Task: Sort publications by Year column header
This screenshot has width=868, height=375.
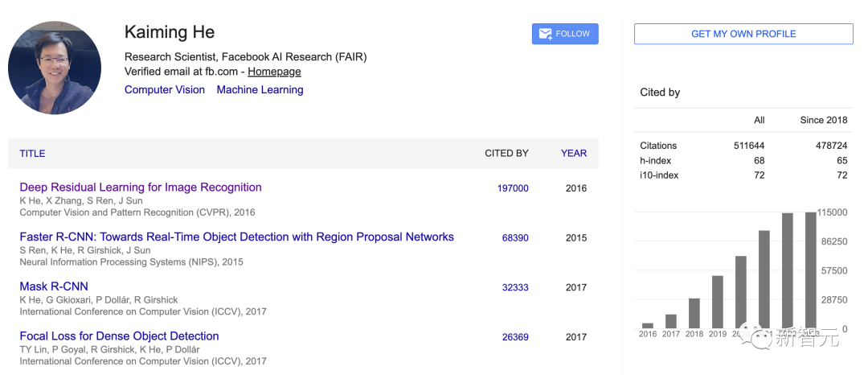Action: tap(574, 153)
